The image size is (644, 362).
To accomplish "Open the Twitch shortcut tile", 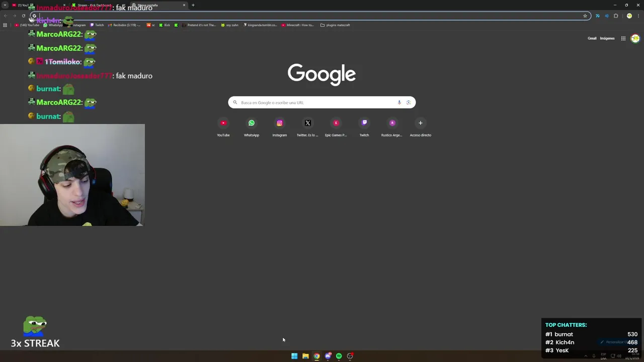I will click(x=364, y=127).
